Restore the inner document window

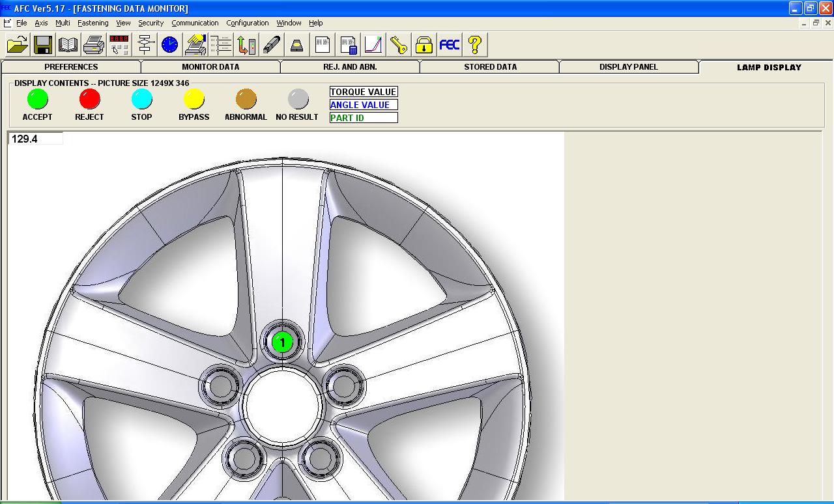click(x=815, y=23)
